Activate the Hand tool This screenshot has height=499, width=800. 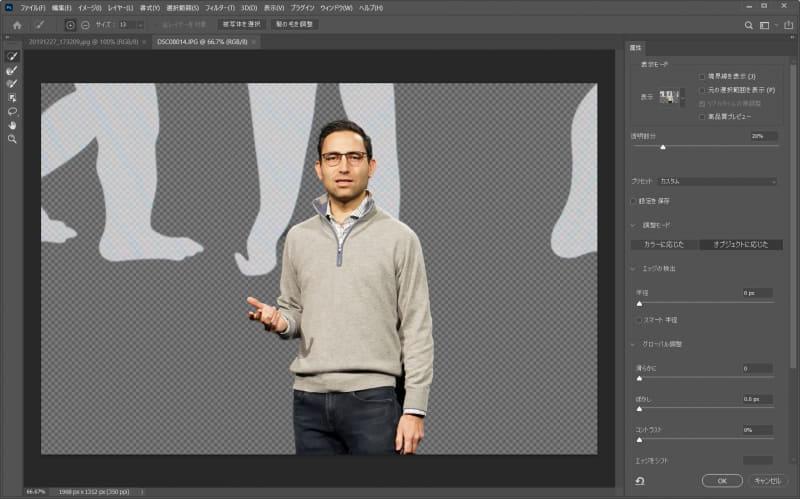pos(12,125)
